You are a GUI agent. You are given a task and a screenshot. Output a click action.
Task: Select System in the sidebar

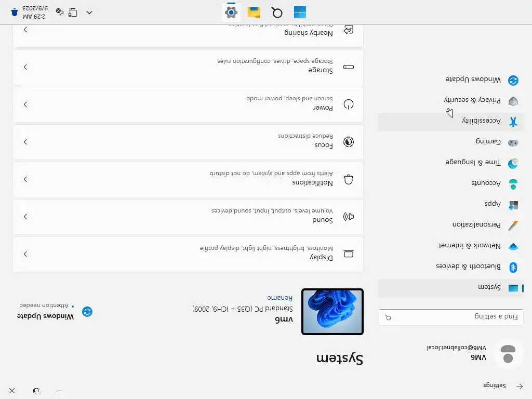451,288
